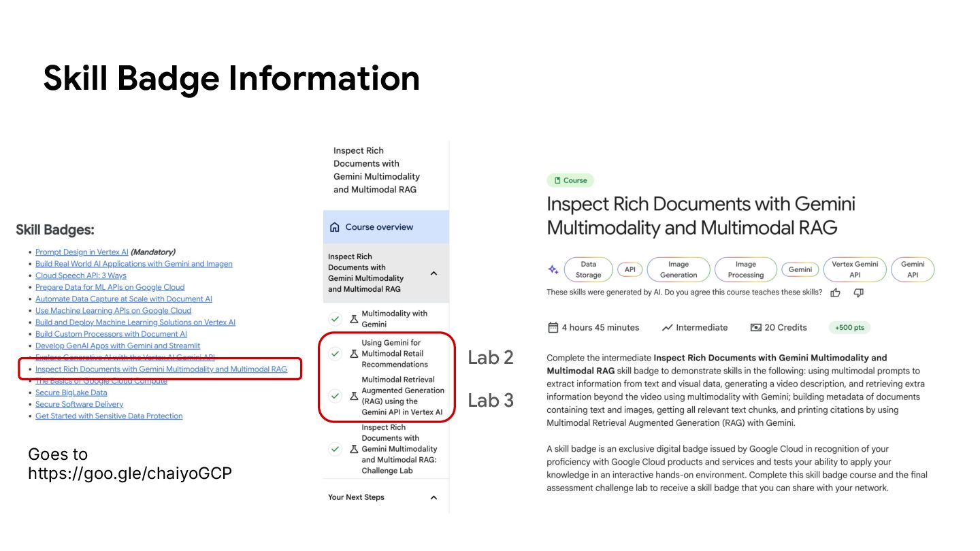The image size is (980, 551).
Task: Click the home icon beside Course overview
Action: 334,227
